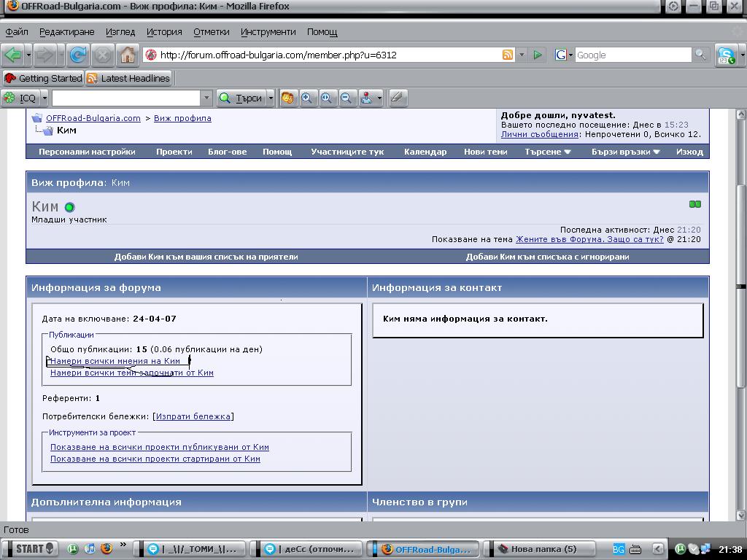
Task: Click the system tray expand arrow
Action: click(x=657, y=549)
